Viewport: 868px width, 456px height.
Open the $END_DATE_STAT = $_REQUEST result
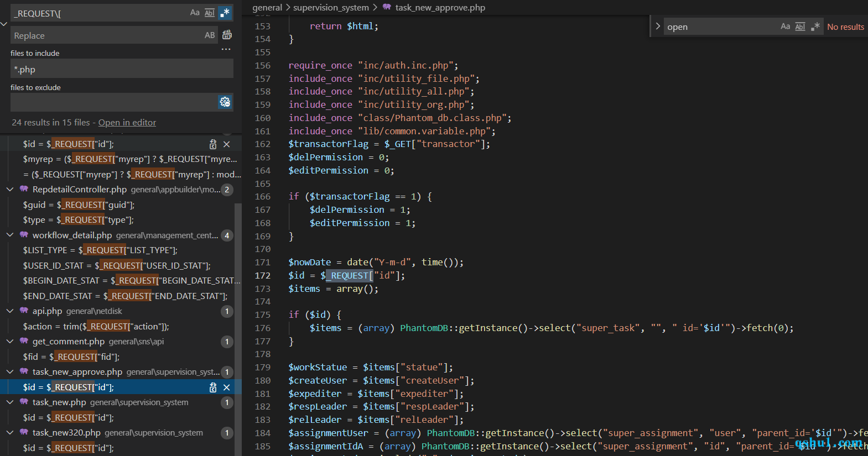[125, 296]
